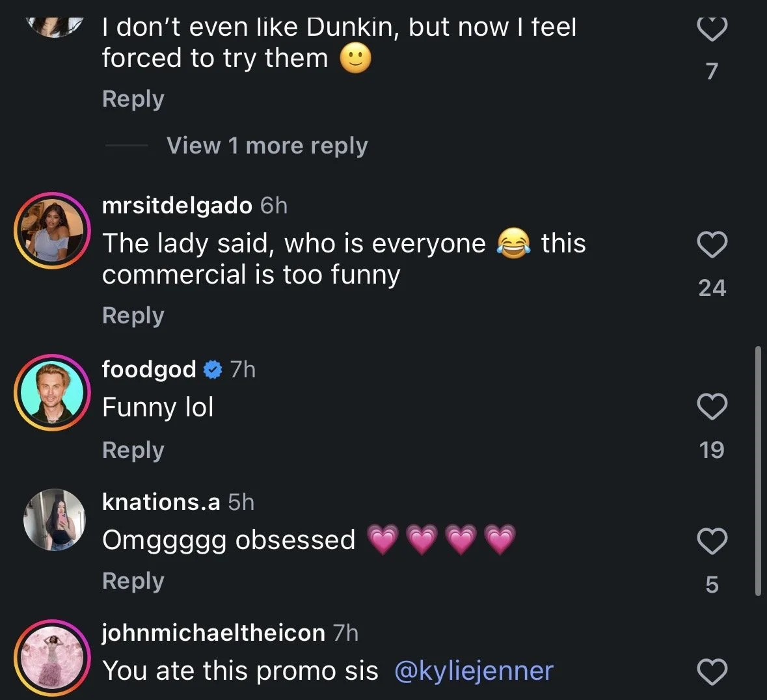Like johnmichaeltheicon's comment

click(712, 671)
